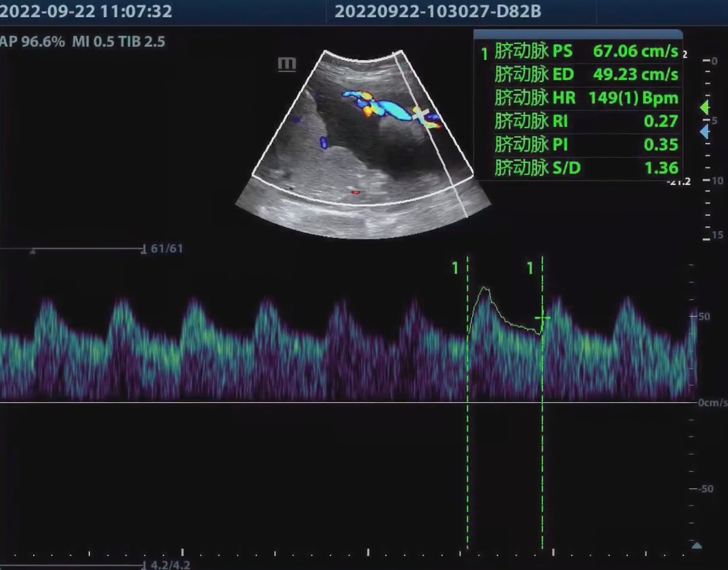728x570 pixels.
Task: Click the 61/61 cine frame slider end
Action: coord(144,249)
